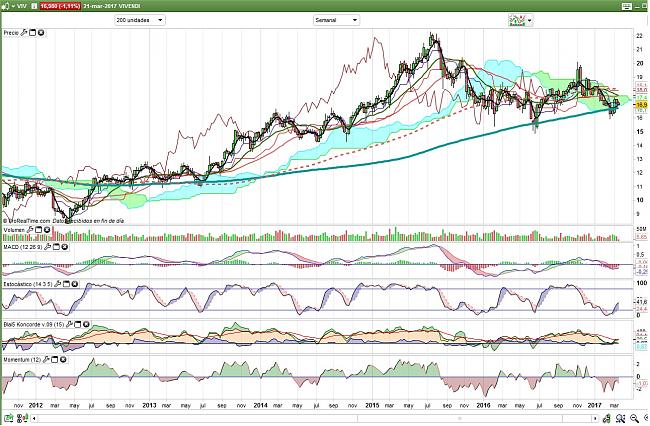The image size is (650, 426).
Task: Maximize the Momentum panel
Action: pos(54,360)
